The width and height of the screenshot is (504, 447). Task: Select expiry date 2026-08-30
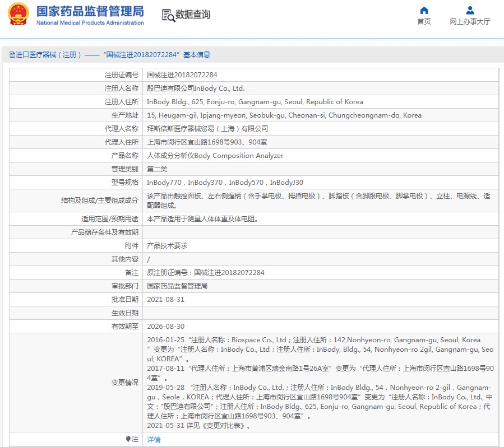pyautogui.click(x=165, y=327)
